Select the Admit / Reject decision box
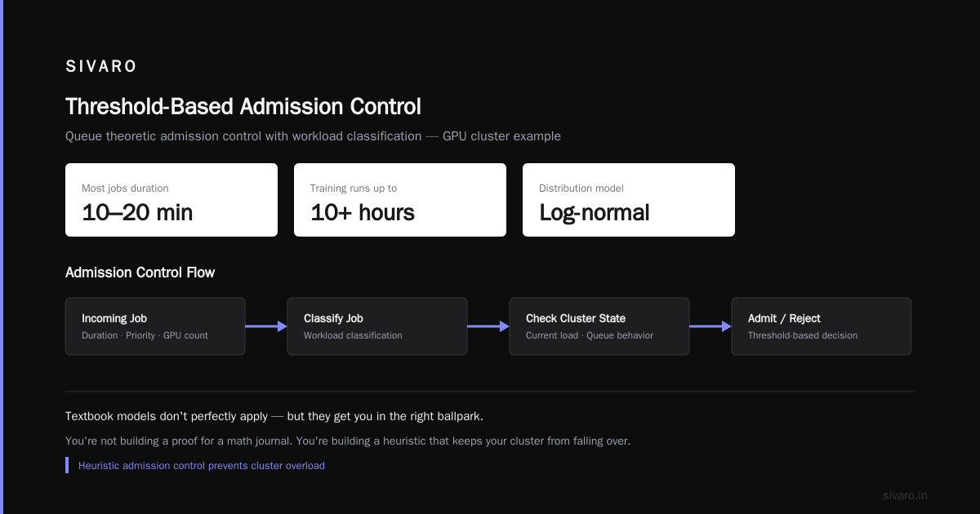 822,326
